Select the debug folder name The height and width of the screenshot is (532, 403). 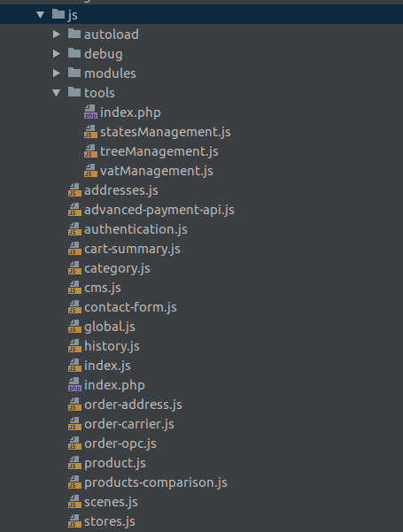tap(104, 54)
